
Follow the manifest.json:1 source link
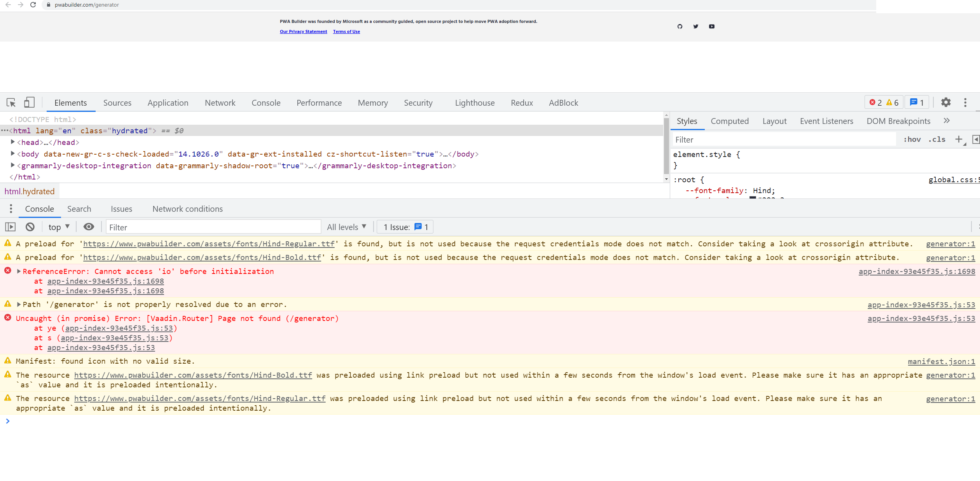pos(942,361)
